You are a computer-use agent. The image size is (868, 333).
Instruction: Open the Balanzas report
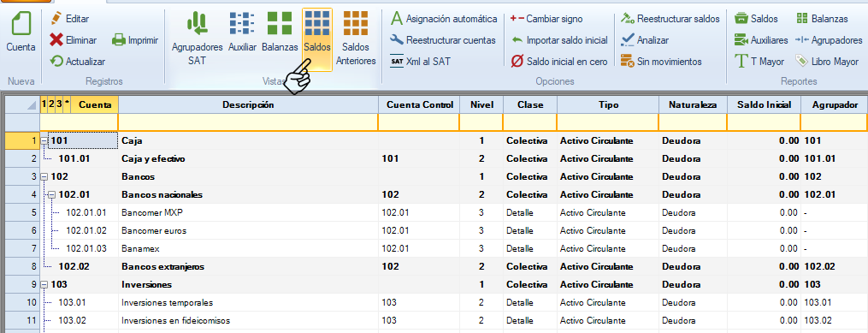[x=822, y=19]
